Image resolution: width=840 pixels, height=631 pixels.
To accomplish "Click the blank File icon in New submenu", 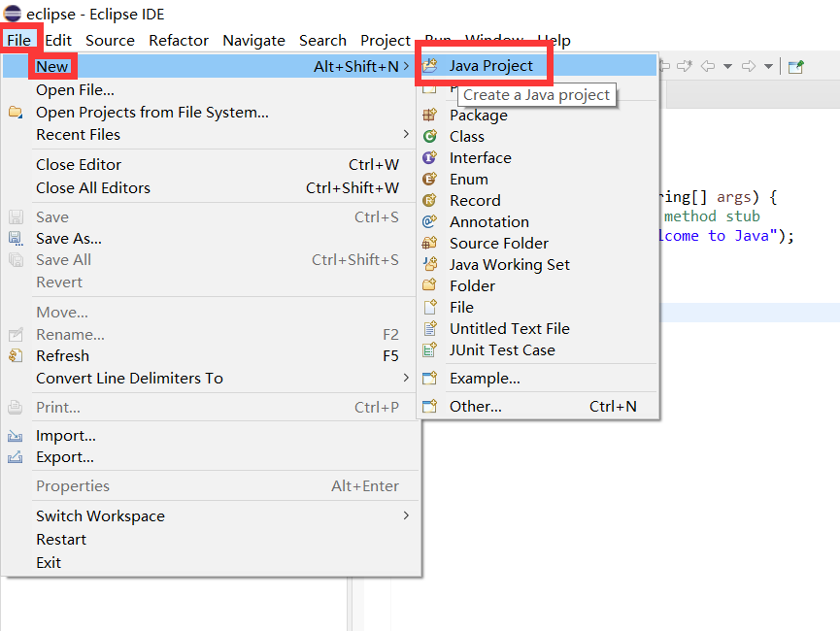I will coord(429,307).
